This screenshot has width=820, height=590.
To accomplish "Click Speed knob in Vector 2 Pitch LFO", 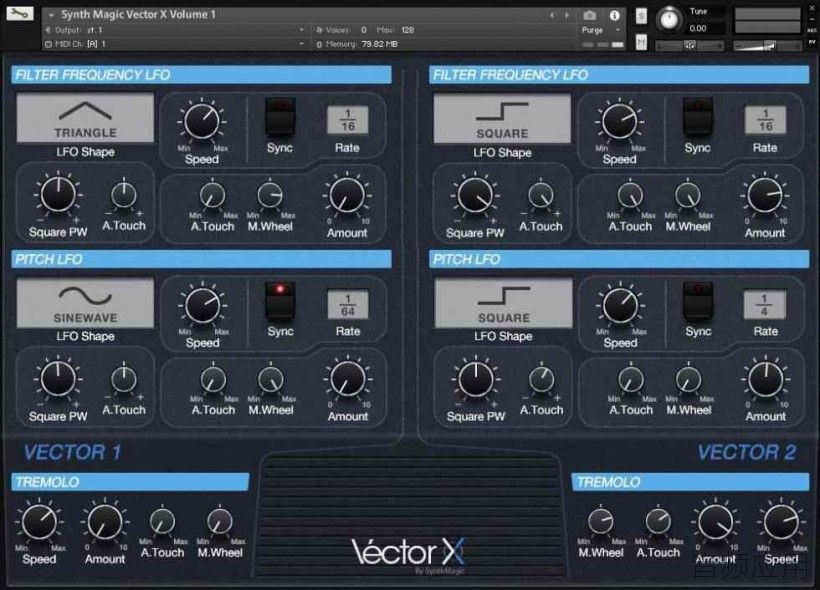I will [621, 305].
